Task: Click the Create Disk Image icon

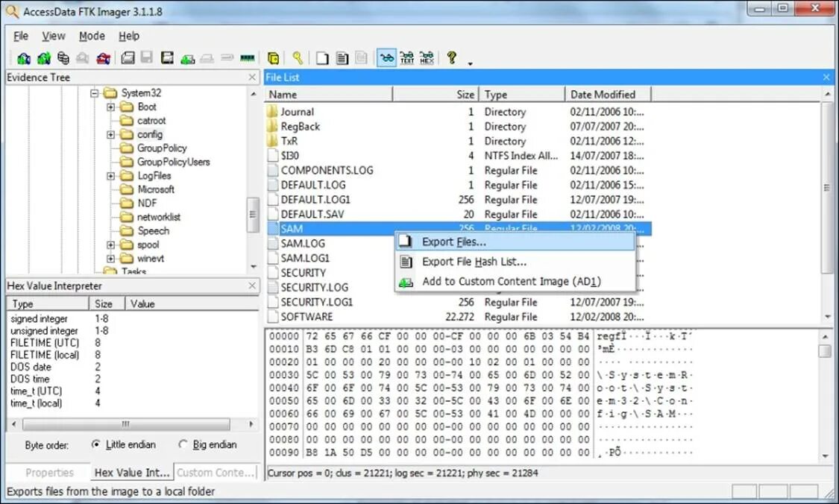Action: point(128,58)
